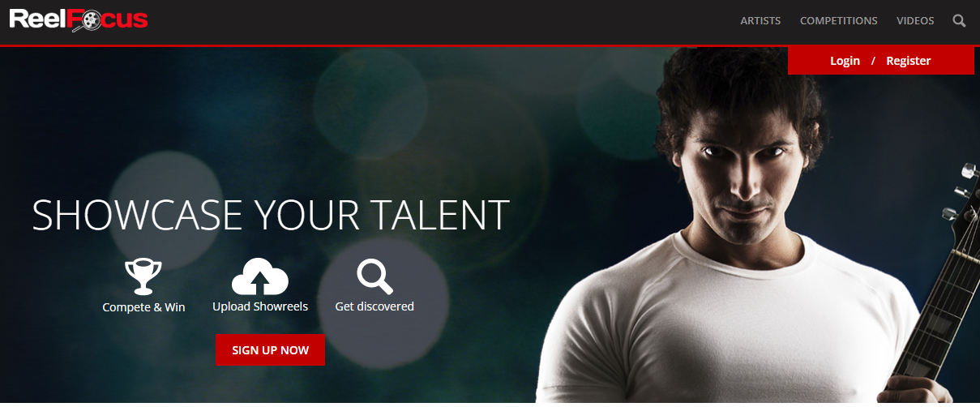This screenshot has width=980, height=407.
Task: Click the Register link
Action: (x=908, y=61)
